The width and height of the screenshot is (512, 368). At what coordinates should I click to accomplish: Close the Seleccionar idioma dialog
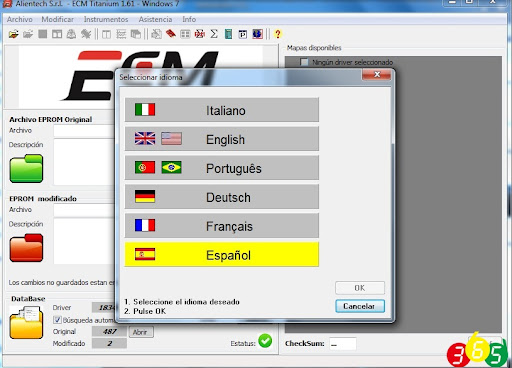376,75
